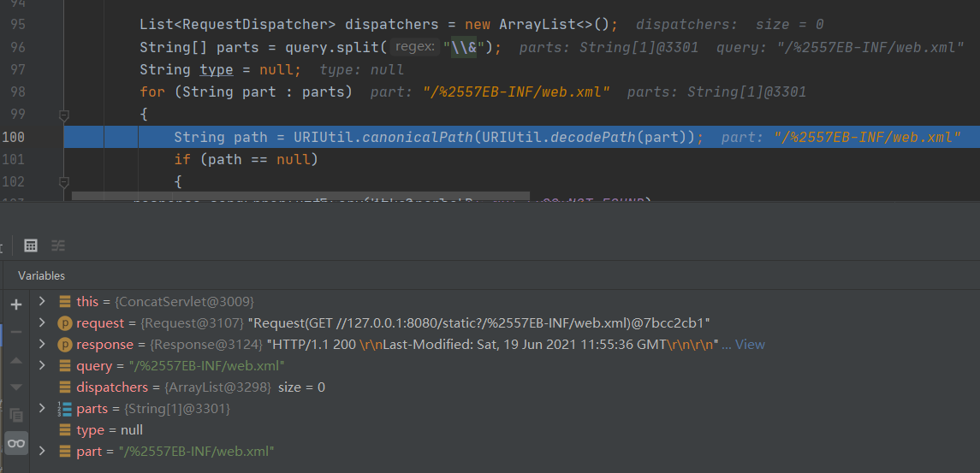Viewport: 980px width, 473px height.
Task: Click the move watch down arrow
Action: [x=15, y=387]
